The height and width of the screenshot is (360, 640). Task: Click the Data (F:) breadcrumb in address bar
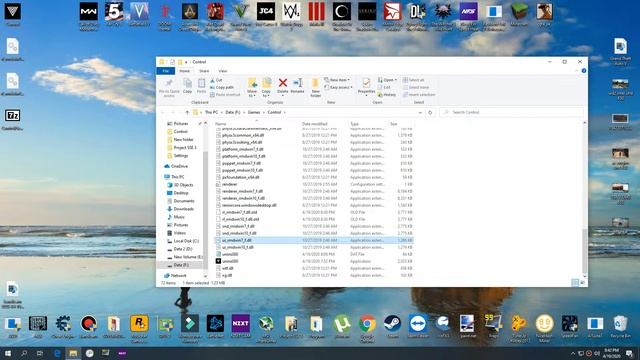coord(233,112)
